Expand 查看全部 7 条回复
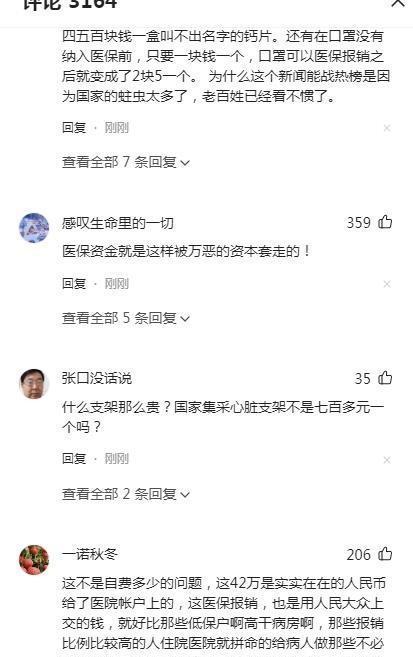This screenshot has width=413, height=657. (x=126, y=162)
